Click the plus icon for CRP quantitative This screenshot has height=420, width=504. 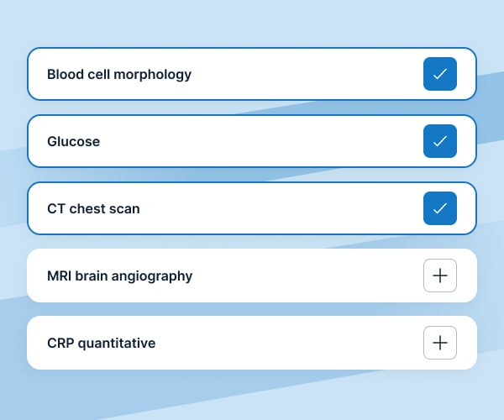coord(440,343)
